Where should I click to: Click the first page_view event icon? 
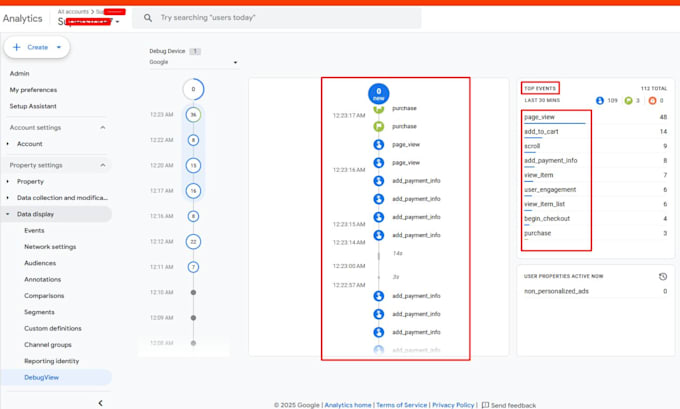(x=379, y=144)
